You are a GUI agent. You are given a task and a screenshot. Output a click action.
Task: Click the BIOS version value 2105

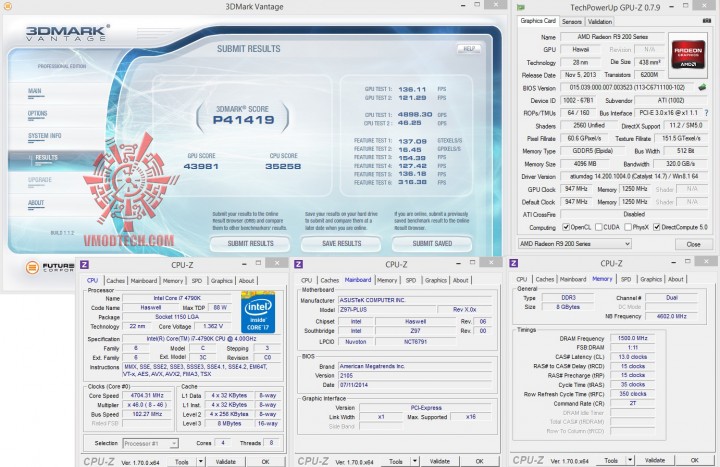[415, 376]
